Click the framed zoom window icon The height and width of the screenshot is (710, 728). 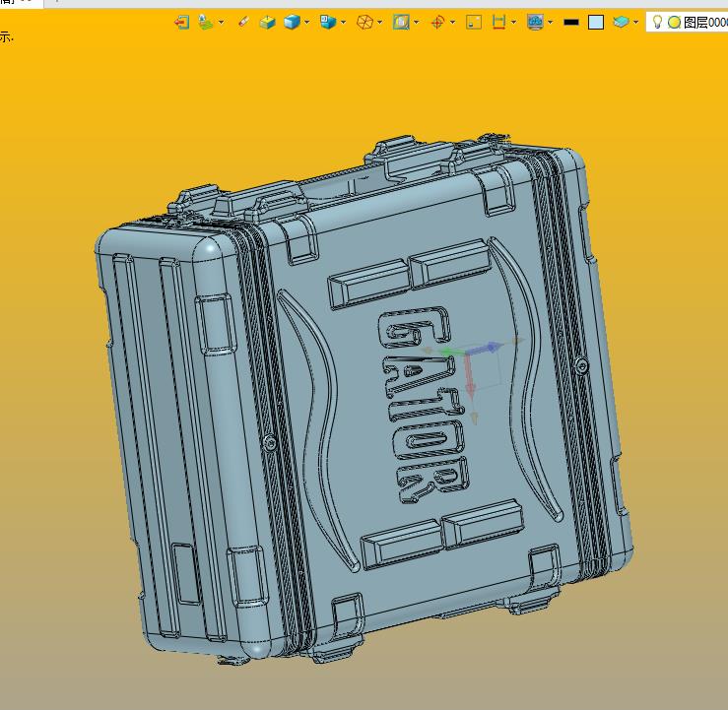(x=401, y=22)
